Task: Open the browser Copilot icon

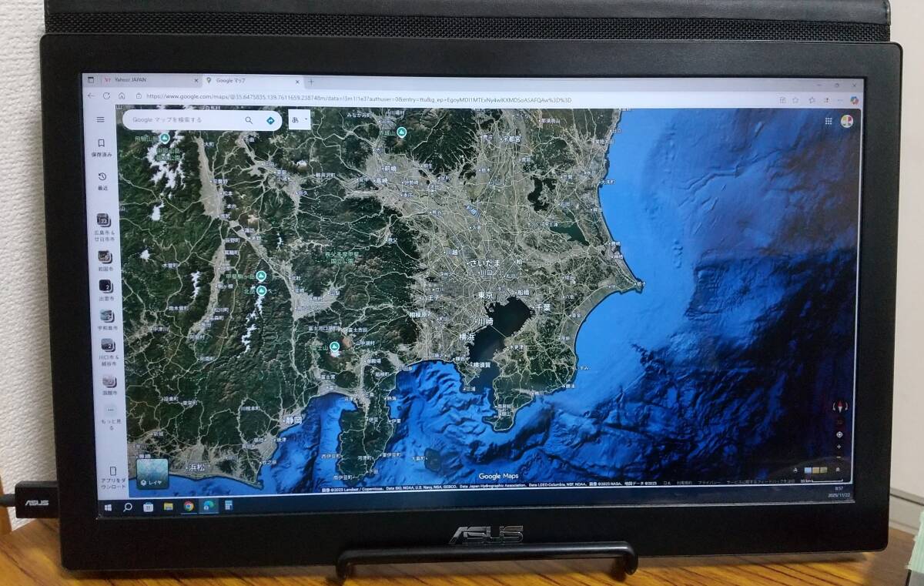Action: coord(854,100)
